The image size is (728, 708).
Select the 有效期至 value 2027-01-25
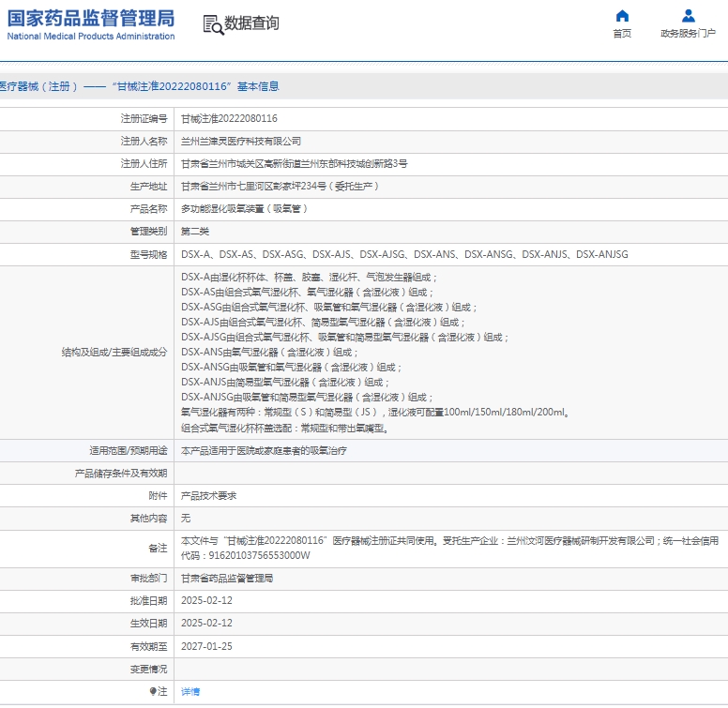(206, 646)
